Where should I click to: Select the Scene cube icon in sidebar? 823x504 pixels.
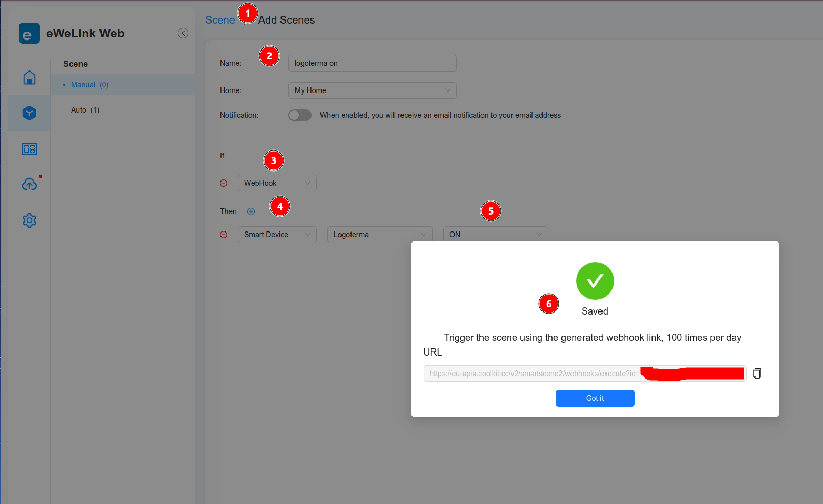[x=29, y=113]
